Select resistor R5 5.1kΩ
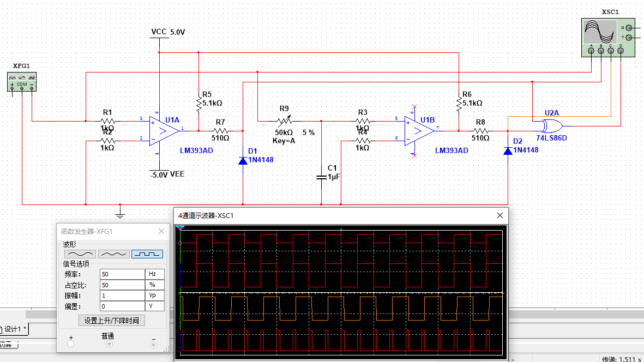Image resolution: width=644 pixels, height=362 pixels. point(199,104)
